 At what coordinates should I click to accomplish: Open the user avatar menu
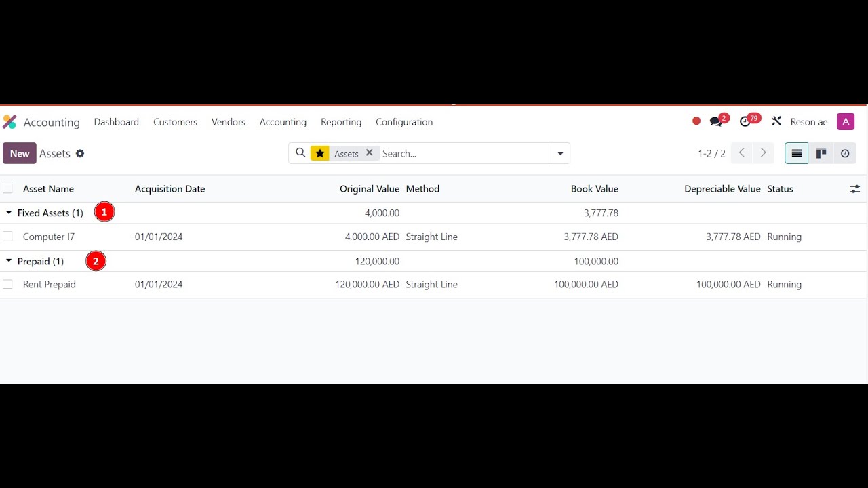[846, 121]
